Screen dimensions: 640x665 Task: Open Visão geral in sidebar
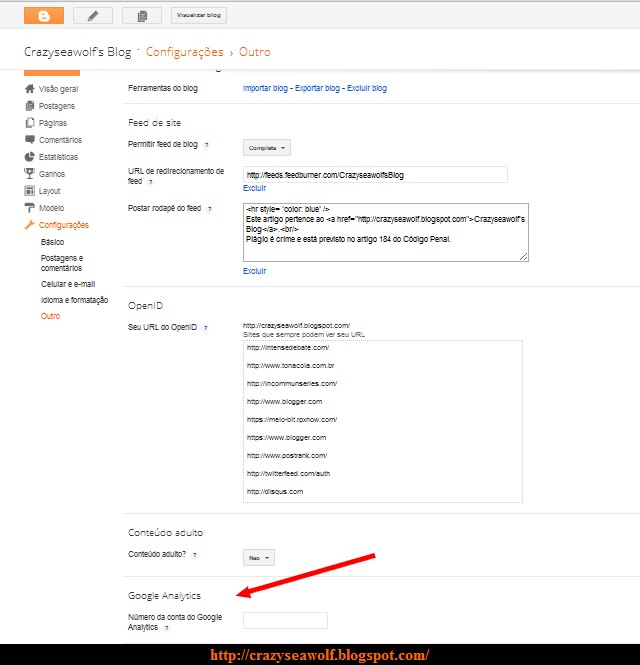click(x=59, y=89)
